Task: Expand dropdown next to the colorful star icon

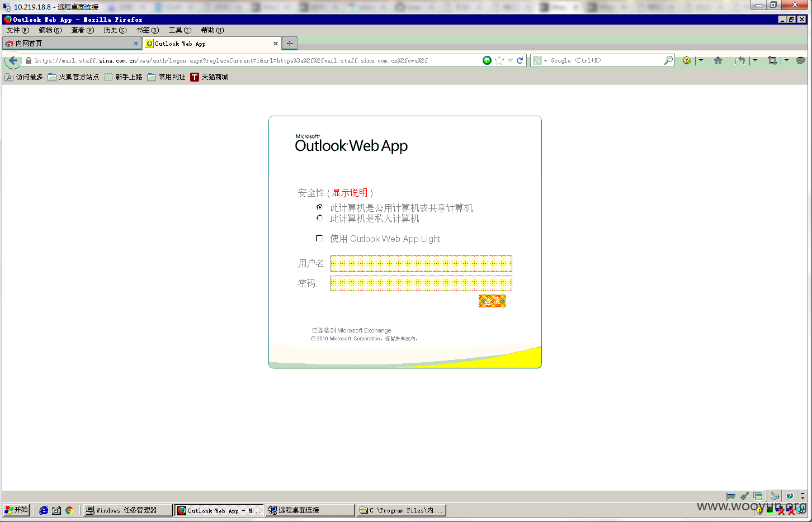Action: 701,60
